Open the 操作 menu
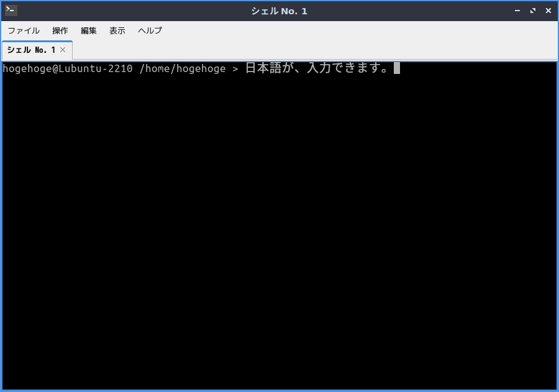Viewport: 559px width, 392px height. click(60, 30)
